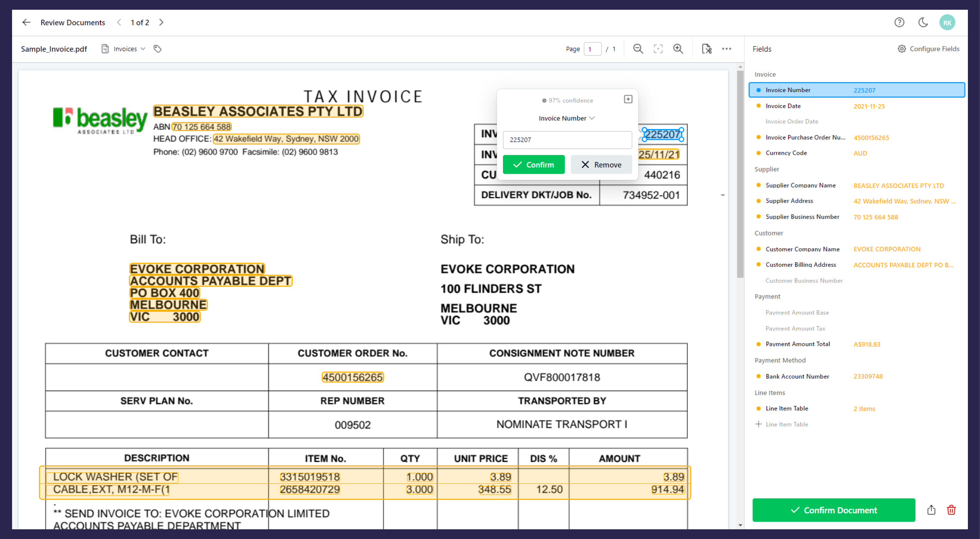Open the RK user account menu

pos(948,23)
